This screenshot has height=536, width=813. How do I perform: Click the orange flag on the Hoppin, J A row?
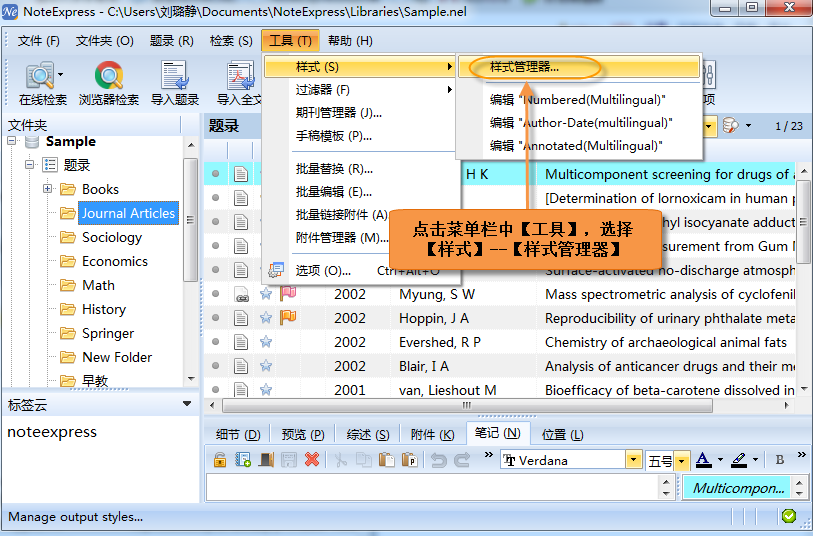(x=288, y=317)
